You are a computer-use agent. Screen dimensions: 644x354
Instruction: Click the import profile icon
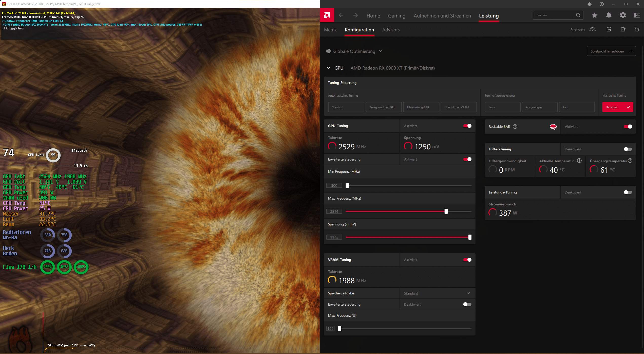609,29
